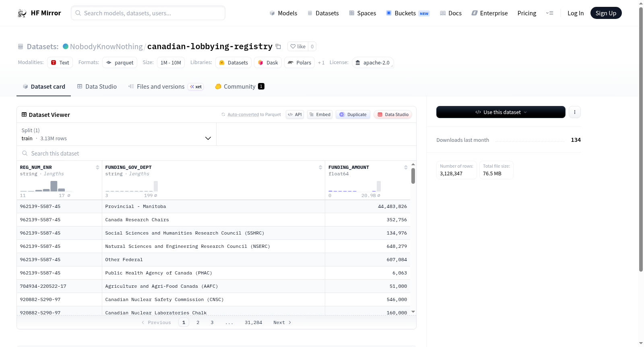Viewport: 644px width, 347px height.
Task: Click the Log In link
Action: tap(576, 13)
